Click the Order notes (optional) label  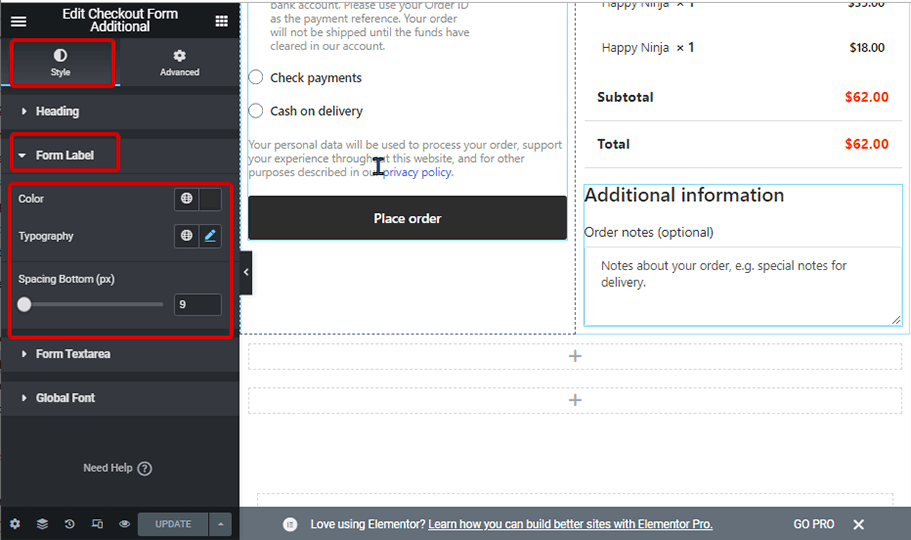pyautogui.click(x=649, y=233)
